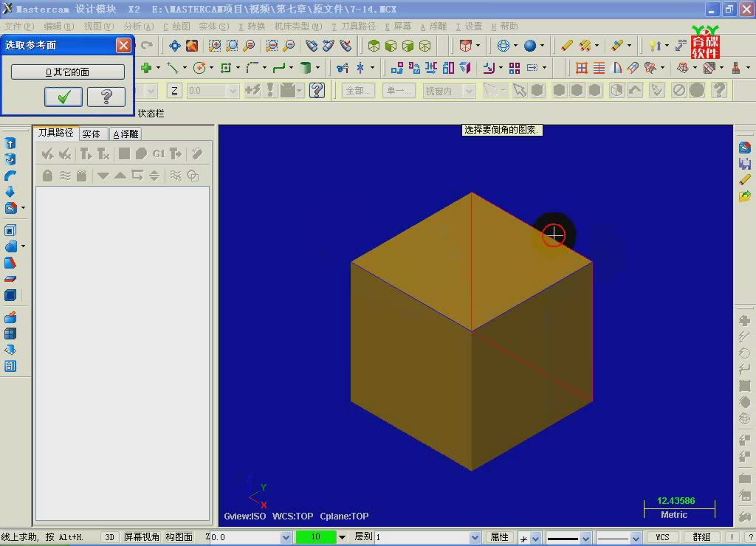Select the circle creation tool icon
Image resolution: width=756 pixels, height=546 pixels.
199,68
